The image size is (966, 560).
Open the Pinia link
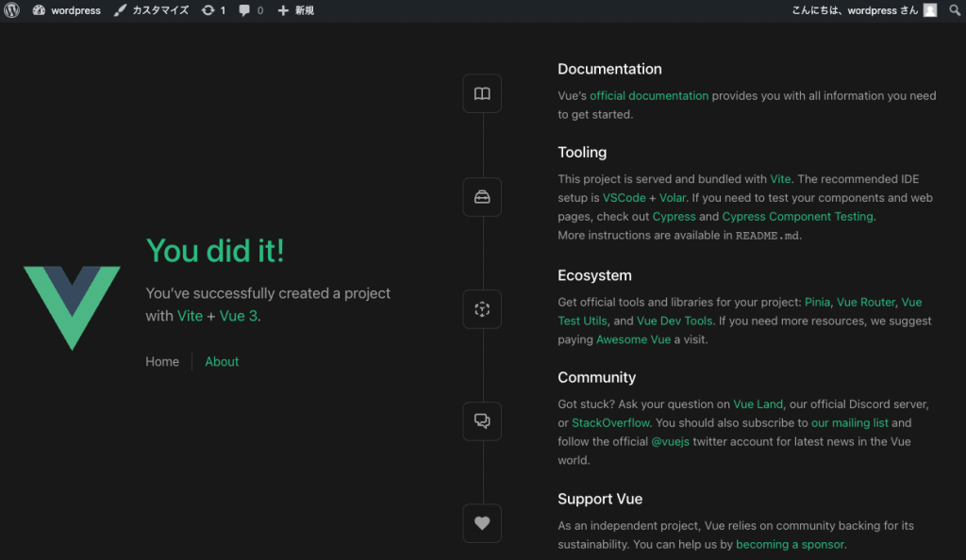coord(818,302)
